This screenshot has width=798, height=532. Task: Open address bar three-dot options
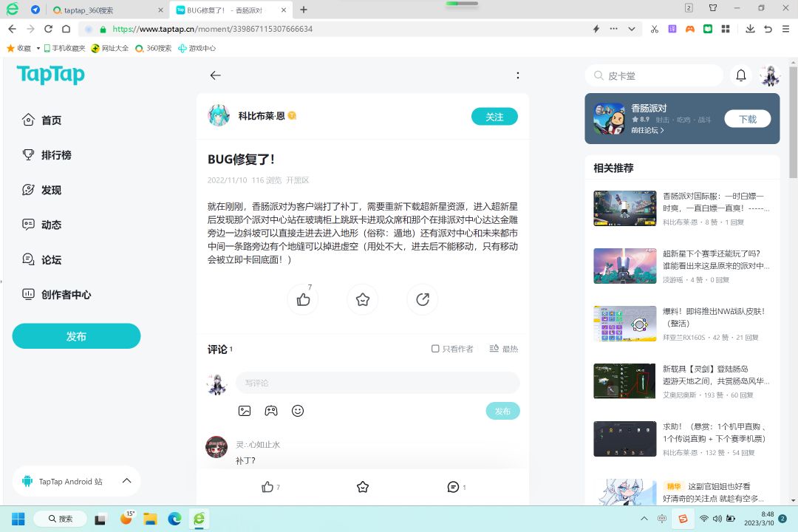614,29
